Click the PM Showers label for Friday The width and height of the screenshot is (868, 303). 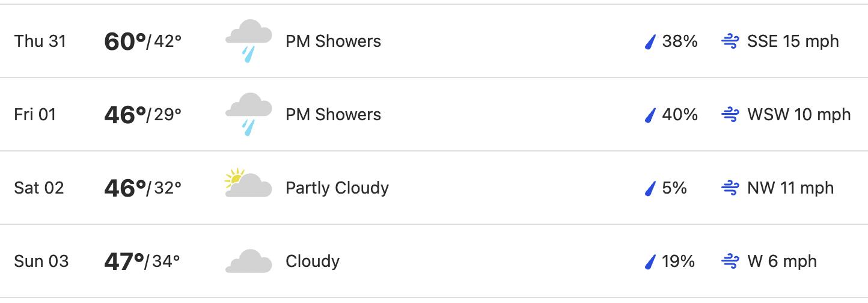click(x=334, y=115)
